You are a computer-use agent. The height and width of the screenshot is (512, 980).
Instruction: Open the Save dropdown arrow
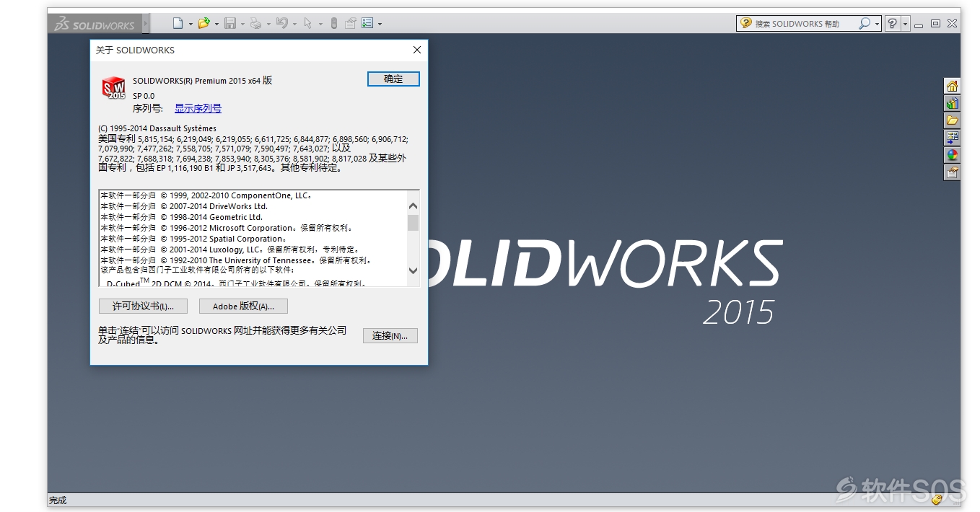click(242, 24)
